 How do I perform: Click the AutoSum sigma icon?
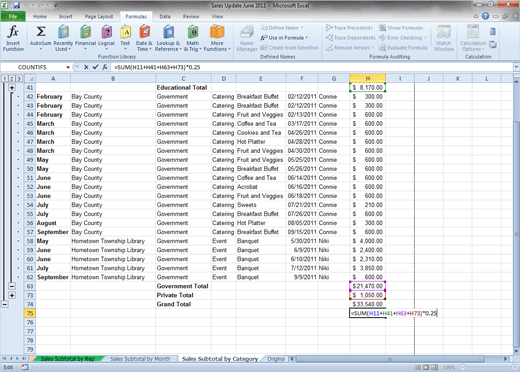point(41,32)
